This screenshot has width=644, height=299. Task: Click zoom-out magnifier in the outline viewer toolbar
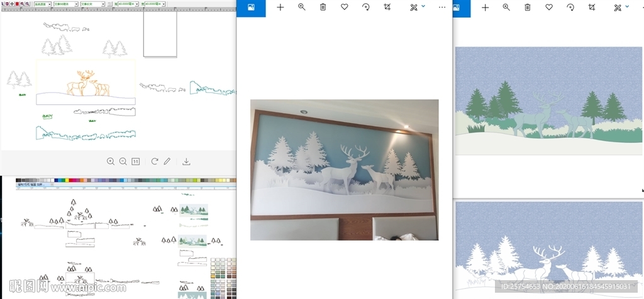(x=123, y=161)
